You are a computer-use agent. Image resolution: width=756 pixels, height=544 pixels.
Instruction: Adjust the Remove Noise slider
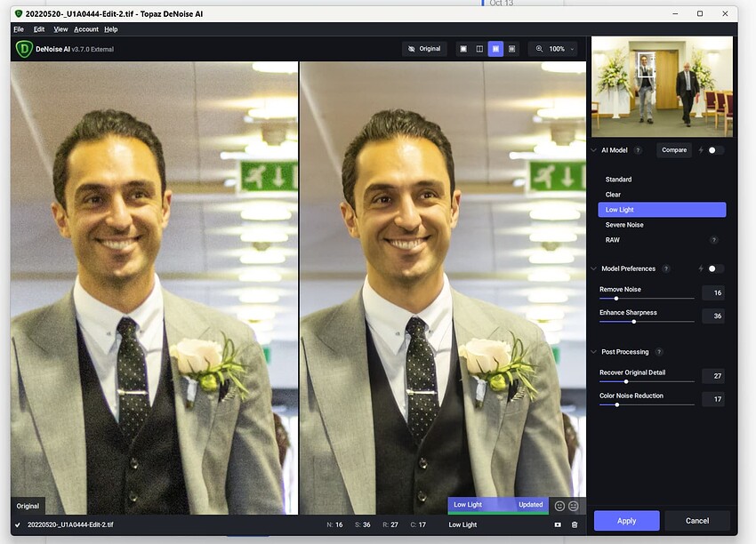tap(616, 299)
